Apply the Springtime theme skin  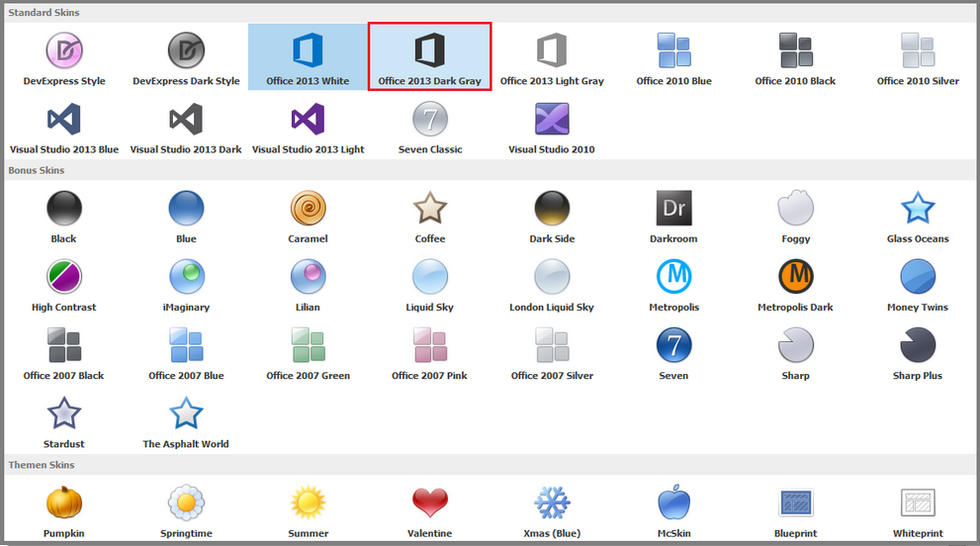(x=186, y=510)
